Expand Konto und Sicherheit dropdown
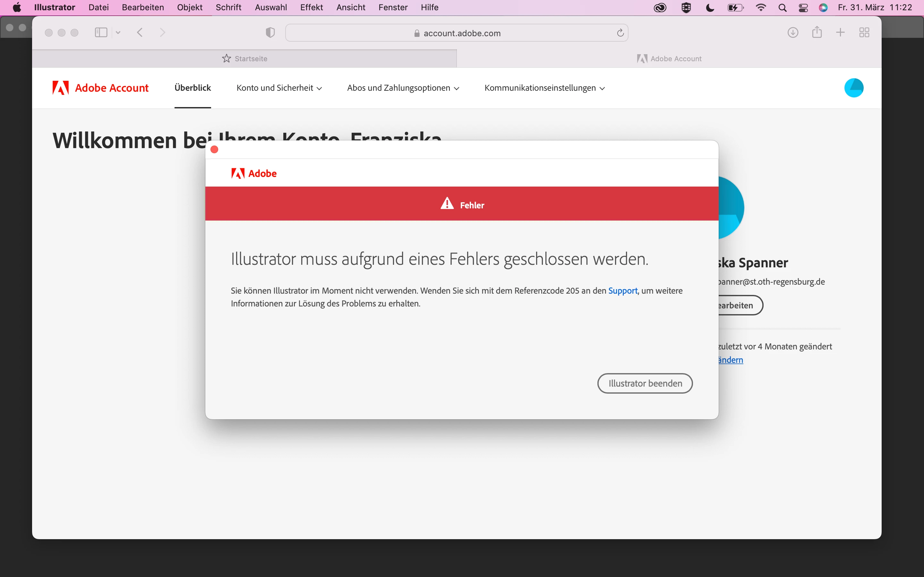Screen dimensions: 924x577 pyautogui.click(x=279, y=88)
